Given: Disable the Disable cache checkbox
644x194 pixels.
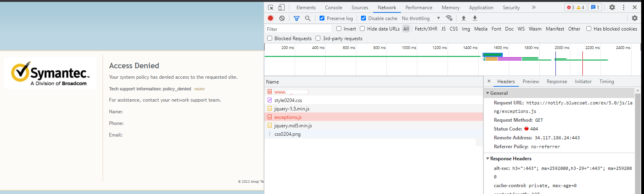Looking at the screenshot, I should [363, 18].
